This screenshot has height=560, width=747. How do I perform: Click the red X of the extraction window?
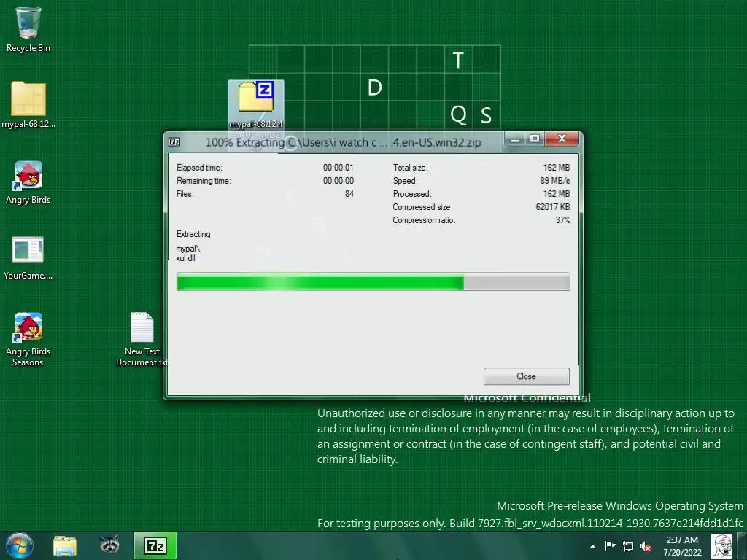pyautogui.click(x=562, y=139)
